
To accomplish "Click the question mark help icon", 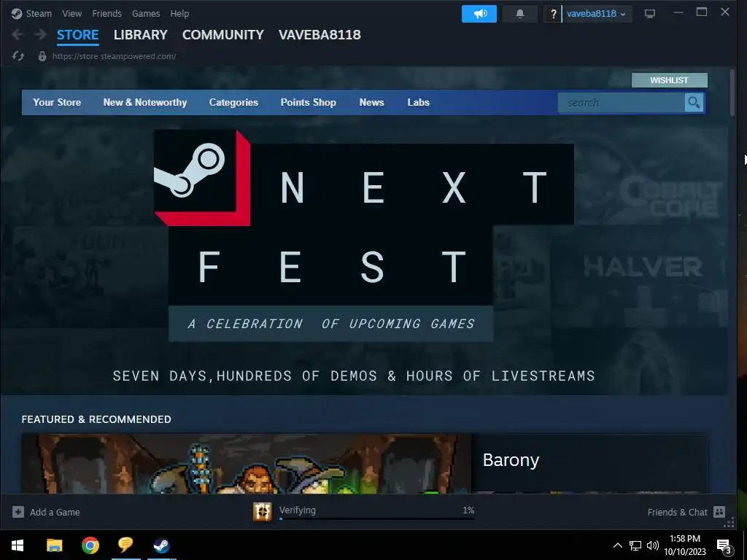I will [x=553, y=14].
